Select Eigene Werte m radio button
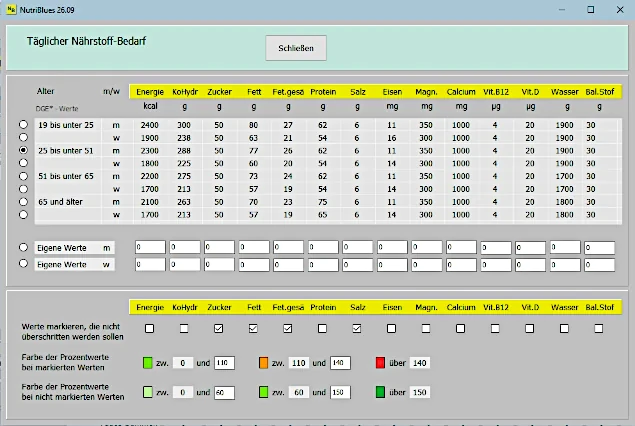Screen dimensions: 635x426 coord(23,247)
